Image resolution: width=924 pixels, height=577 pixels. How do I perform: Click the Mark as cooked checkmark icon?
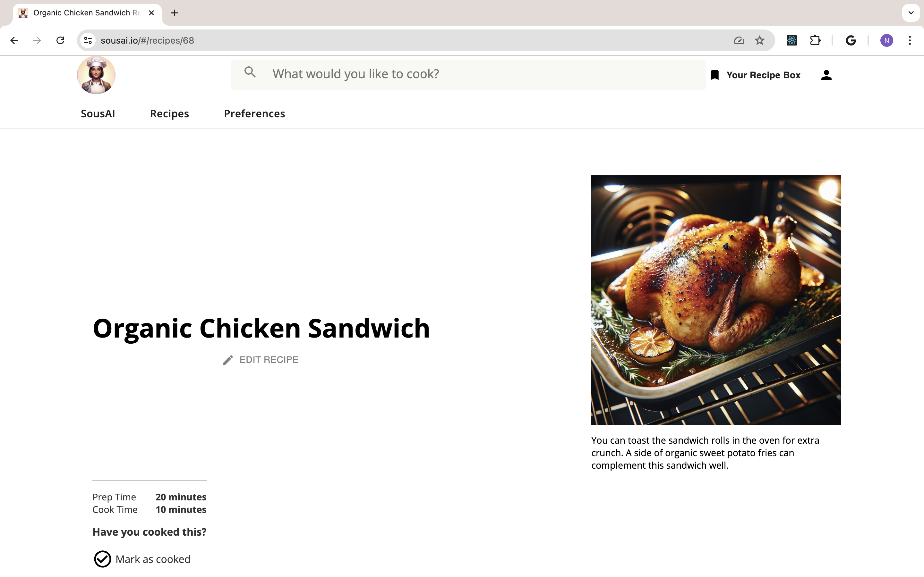[x=102, y=559]
